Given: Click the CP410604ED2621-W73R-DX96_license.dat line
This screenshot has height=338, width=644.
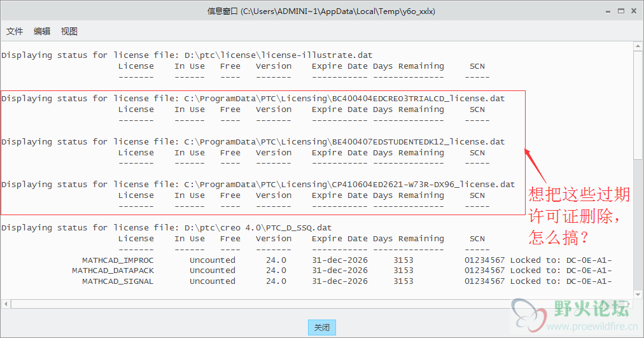Looking at the screenshot, I should pos(258,185).
